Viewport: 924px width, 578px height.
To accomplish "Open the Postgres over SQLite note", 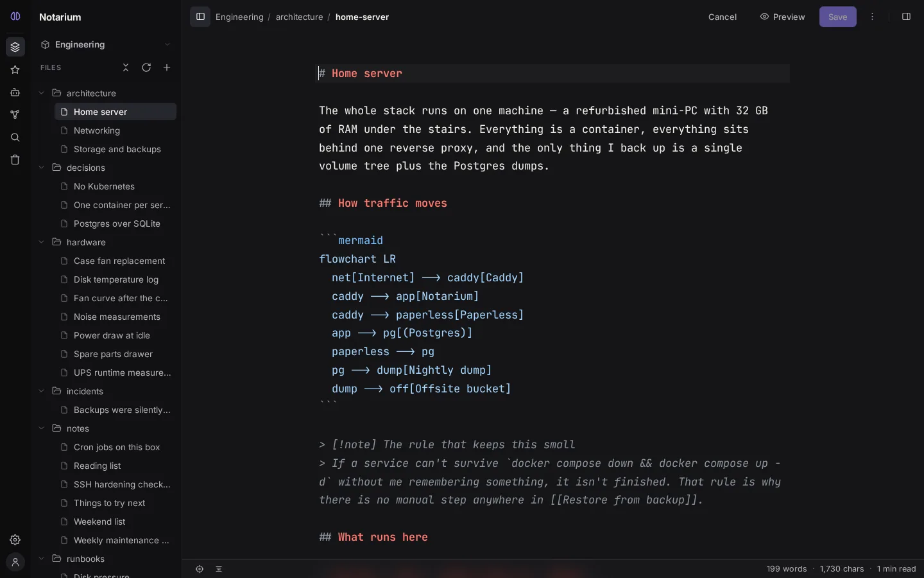I will (116, 223).
